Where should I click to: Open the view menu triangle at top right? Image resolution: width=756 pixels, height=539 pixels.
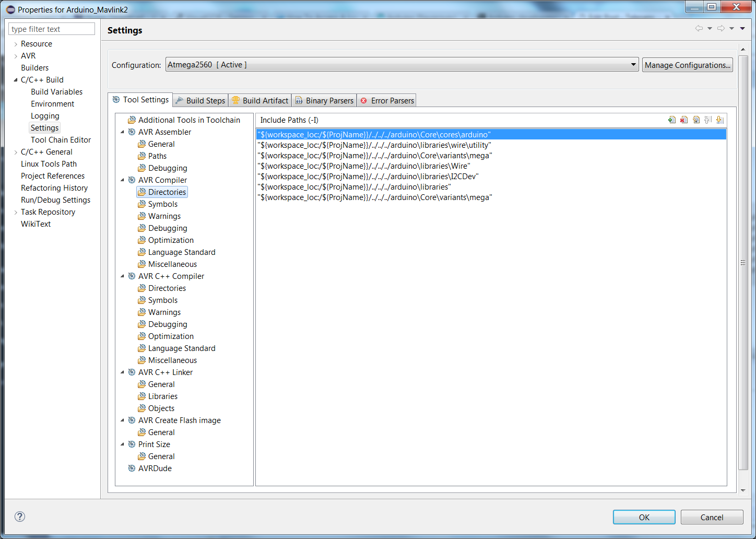click(x=742, y=28)
